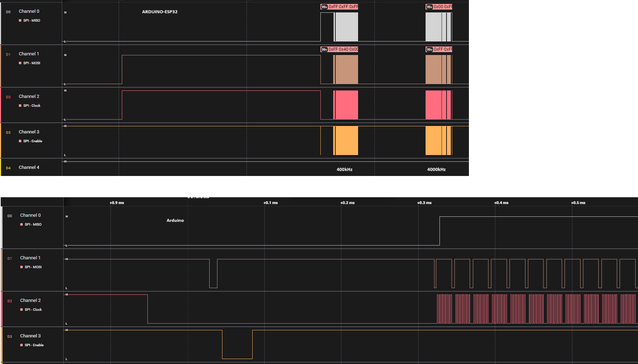Click the 4000kHz clock burst on Channel 2

click(x=439, y=105)
